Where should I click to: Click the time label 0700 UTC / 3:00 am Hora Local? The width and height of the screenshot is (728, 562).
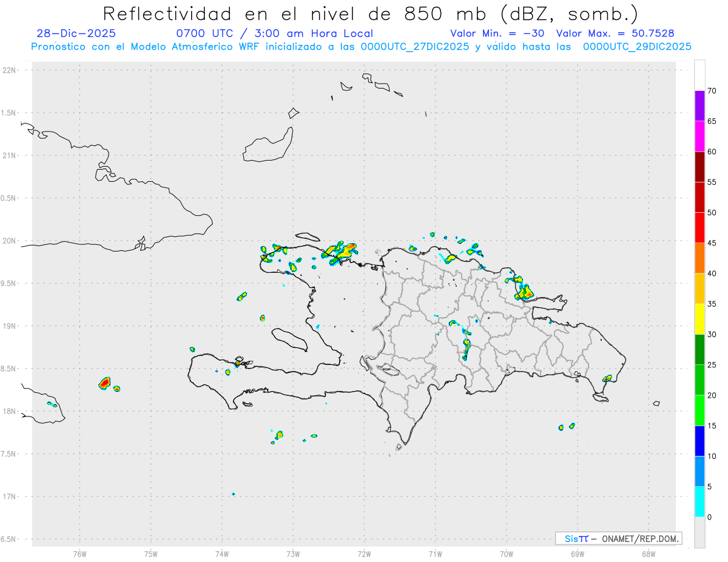[274, 33]
